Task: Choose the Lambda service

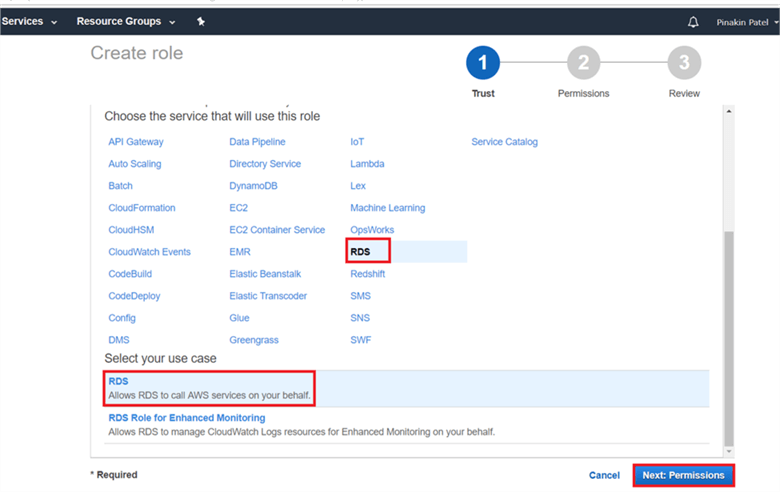Action: coord(367,164)
